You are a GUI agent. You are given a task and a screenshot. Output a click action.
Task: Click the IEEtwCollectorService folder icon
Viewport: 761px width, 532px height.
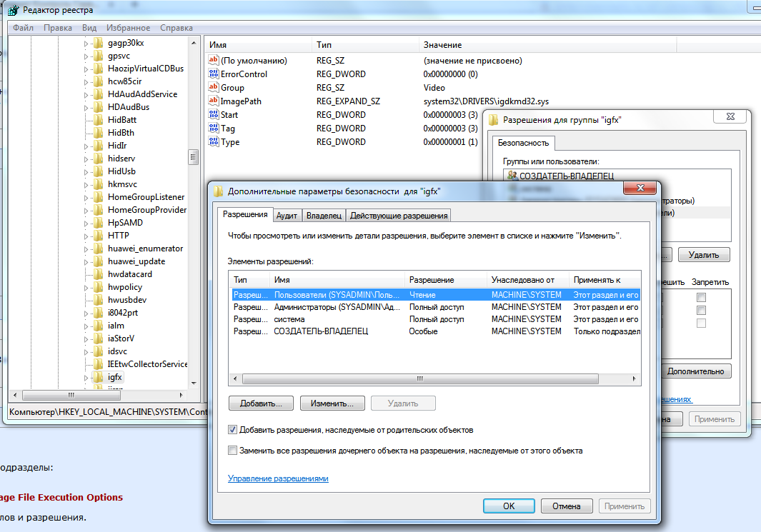coord(98,364)
